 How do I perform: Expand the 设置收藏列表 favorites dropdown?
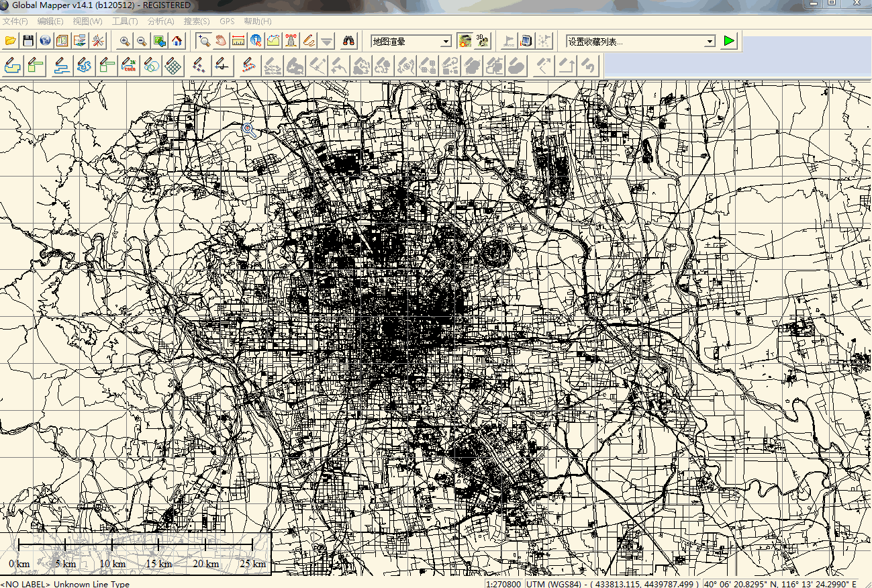[x=710, y=42]
